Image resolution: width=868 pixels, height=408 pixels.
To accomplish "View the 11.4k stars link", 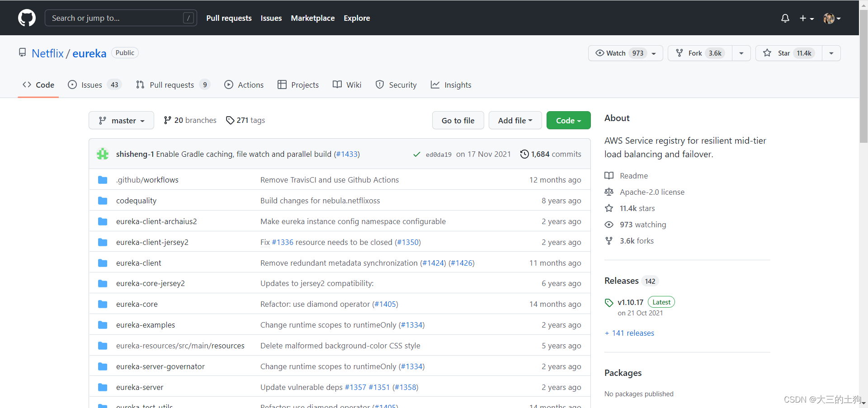I will (x=630, y=208).
